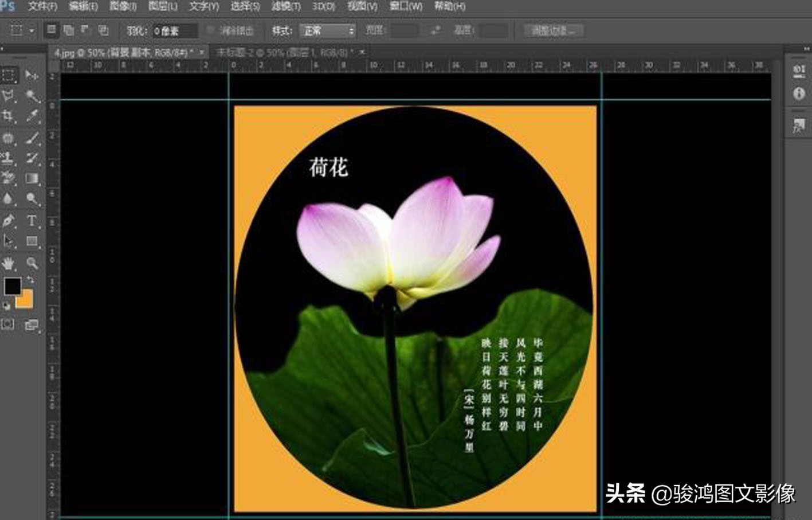Image resolution: width=812 pixels, height=520 pixels.
Task: Choose the Horizontal Type tool
Action: point(31,218)
